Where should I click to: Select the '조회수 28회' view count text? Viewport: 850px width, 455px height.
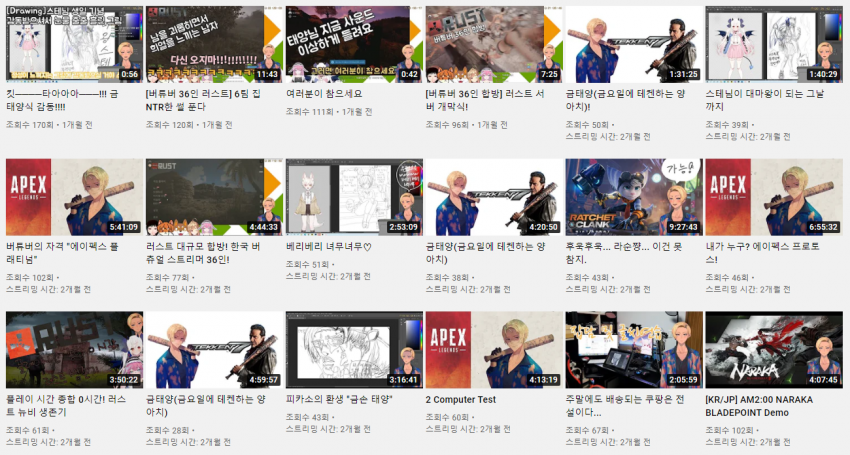168,430
